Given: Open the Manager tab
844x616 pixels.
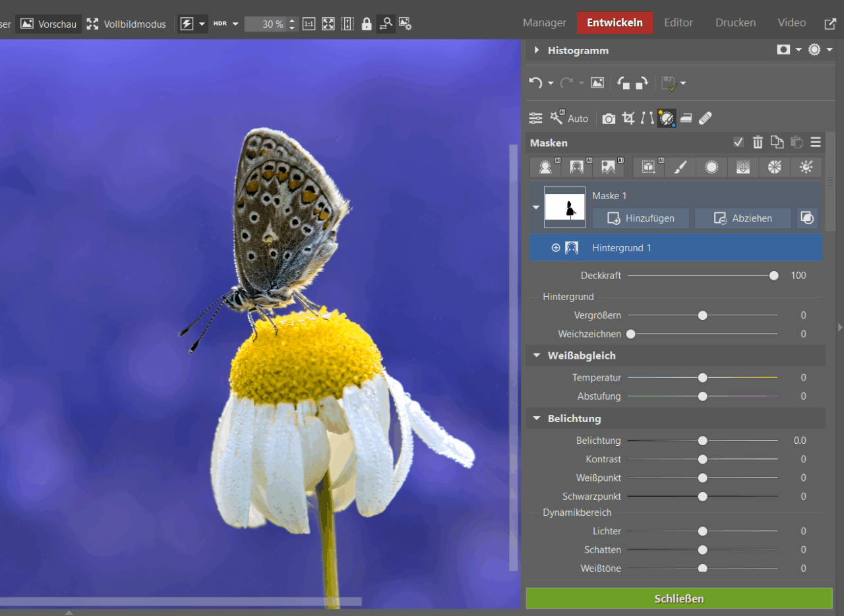Looking at the screenshot, I should pos(544,22).
